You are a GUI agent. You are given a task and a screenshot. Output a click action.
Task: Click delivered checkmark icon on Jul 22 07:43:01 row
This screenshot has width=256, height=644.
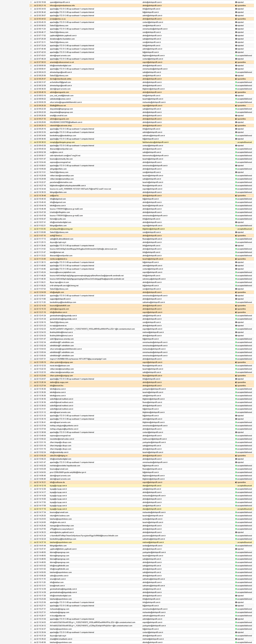tap(236, 56)
